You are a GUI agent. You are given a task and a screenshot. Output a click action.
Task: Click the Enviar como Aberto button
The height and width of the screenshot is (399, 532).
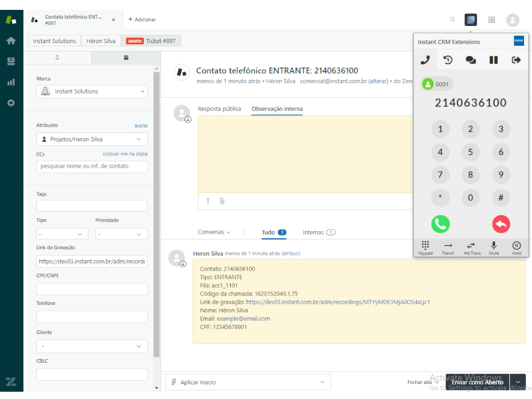point(477,382)
